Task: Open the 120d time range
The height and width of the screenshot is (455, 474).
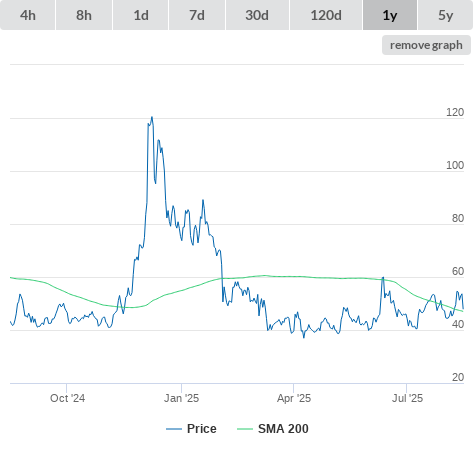Action: pos(326,15)
